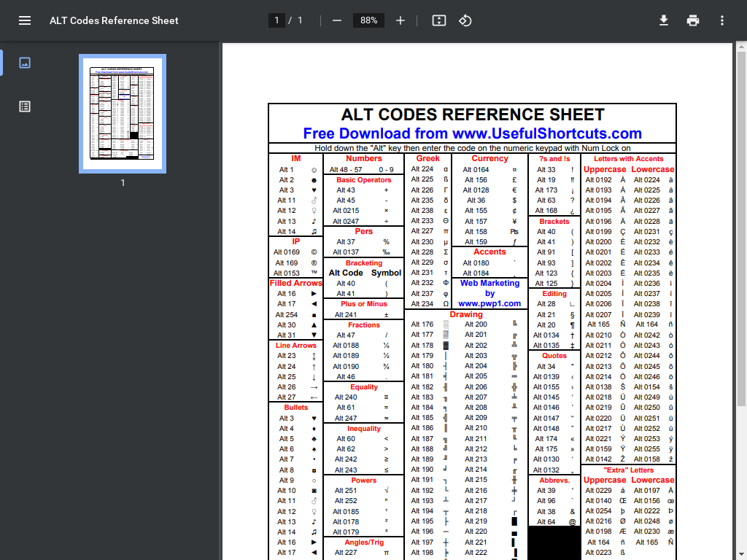Click the 'Currency' section heading
The image size is (747, 560).
click(x=489, y=158)
